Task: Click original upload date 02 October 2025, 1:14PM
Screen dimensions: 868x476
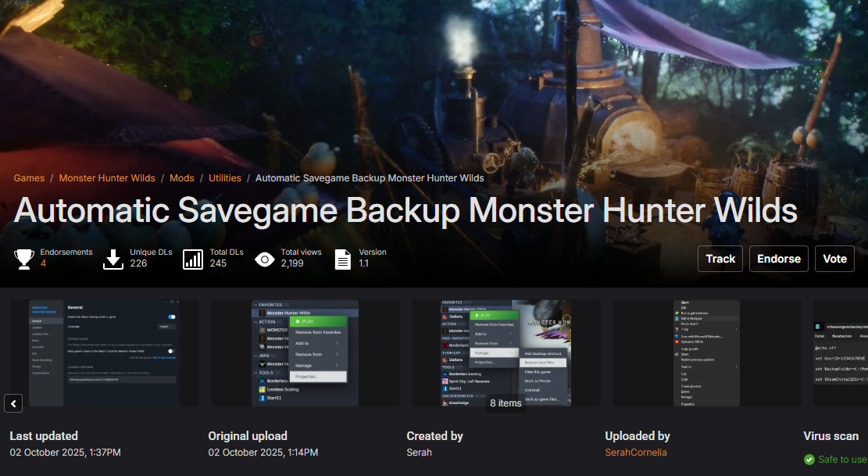Action: tap(263, 453)
